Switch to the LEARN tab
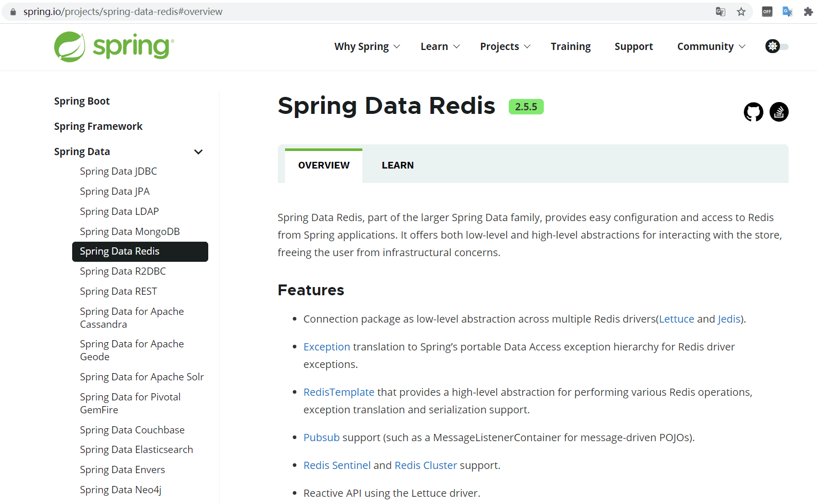This screenshot has width=817, height=504. 397,165
